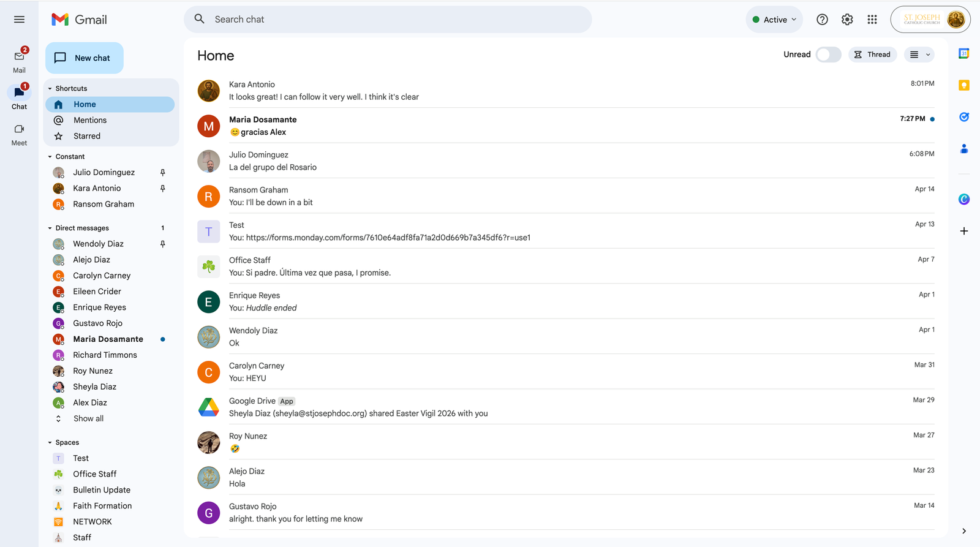Open the Enrique Reyes 'Huddle ended' conversation
This screenshot has width=980, height=547.
click(x=566, y=301)
